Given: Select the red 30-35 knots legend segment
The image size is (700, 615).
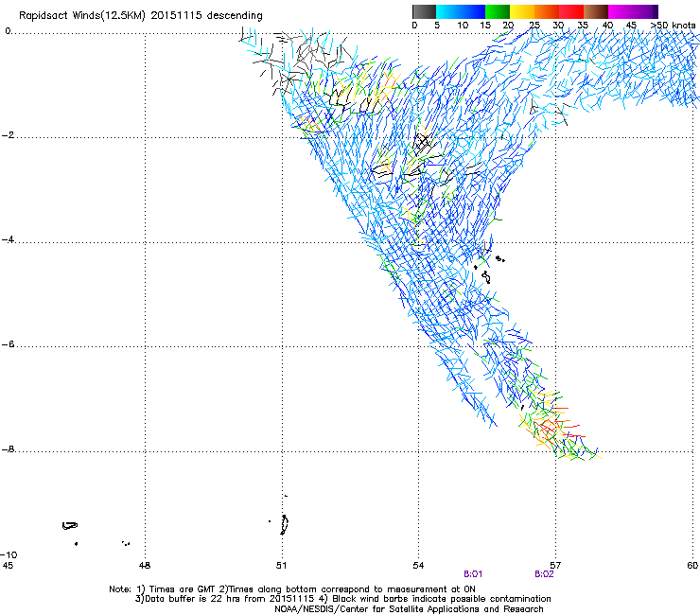Looking at the screenshot, I should tap(571, 11).
